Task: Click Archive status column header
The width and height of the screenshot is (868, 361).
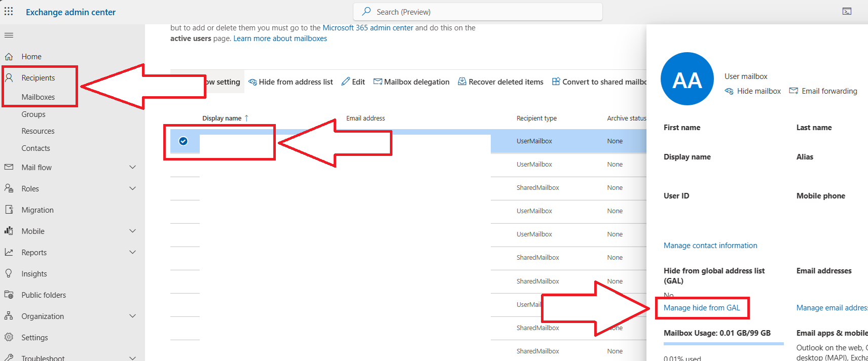Action: [x=627, y=118]
